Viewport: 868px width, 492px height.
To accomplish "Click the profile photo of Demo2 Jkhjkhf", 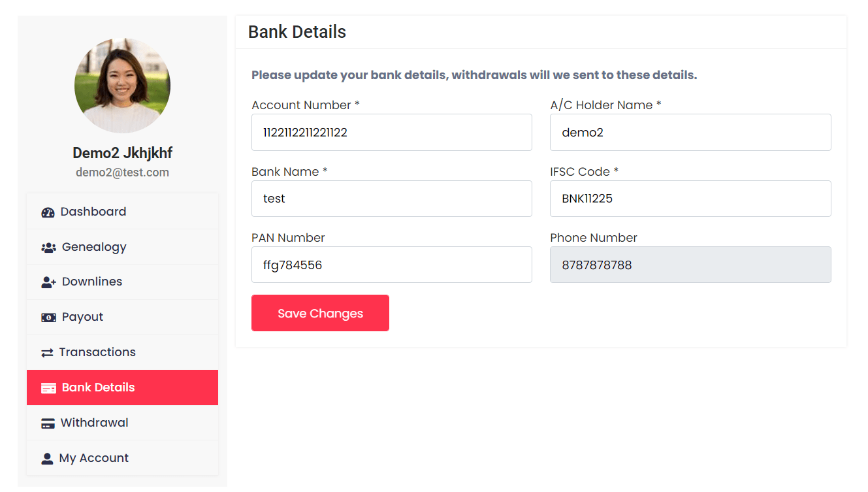I will (122, 86).
